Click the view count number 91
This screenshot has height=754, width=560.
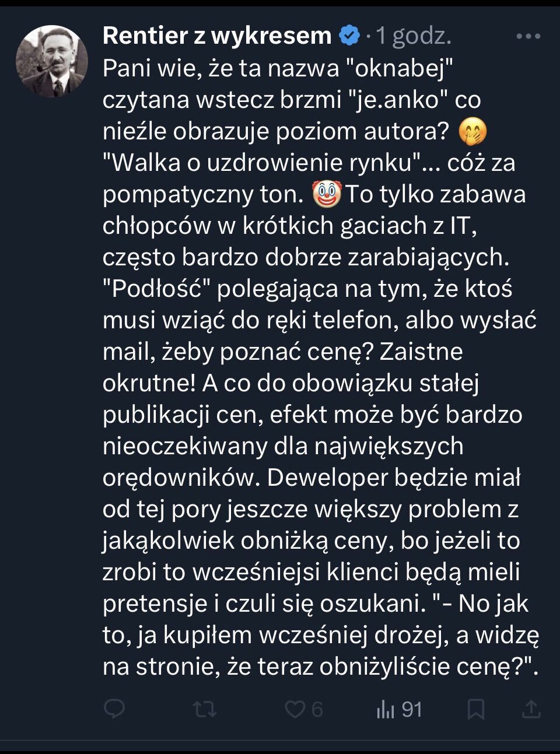point(412,709)
